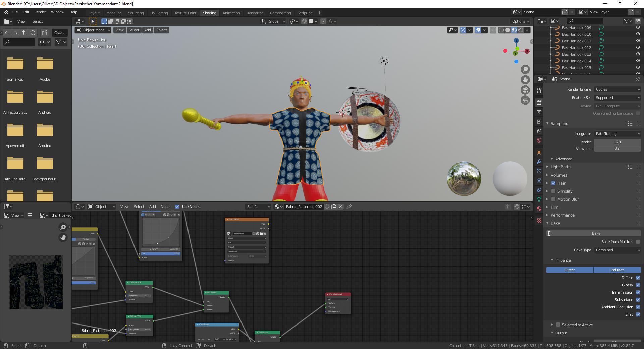Open the Bake Type dropdown

[x=617, y=250]
